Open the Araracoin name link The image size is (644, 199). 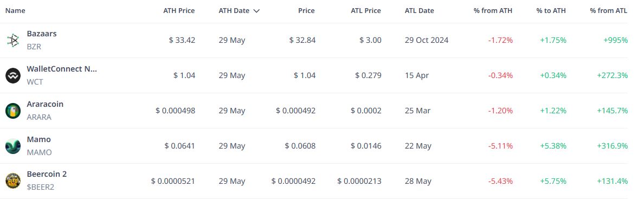45,104
